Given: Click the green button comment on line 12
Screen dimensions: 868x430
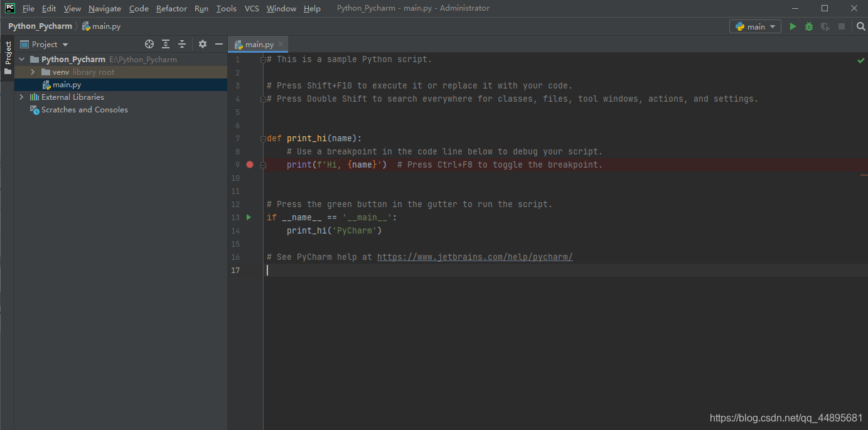Looking at the screenshot, I should click(x=410, y=204).
